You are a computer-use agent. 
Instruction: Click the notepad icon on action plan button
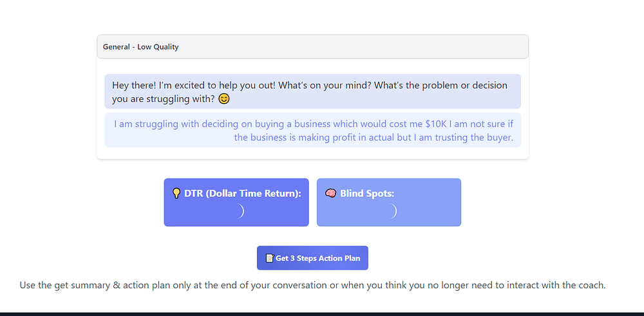[x=270, y=258]
